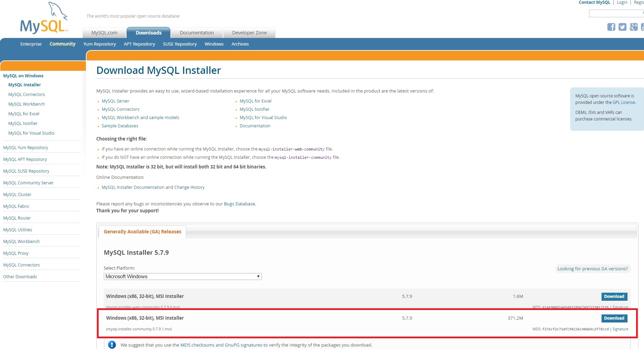Open Other Downloads in the sidebar
644x349 pixels.
point(20,277)
